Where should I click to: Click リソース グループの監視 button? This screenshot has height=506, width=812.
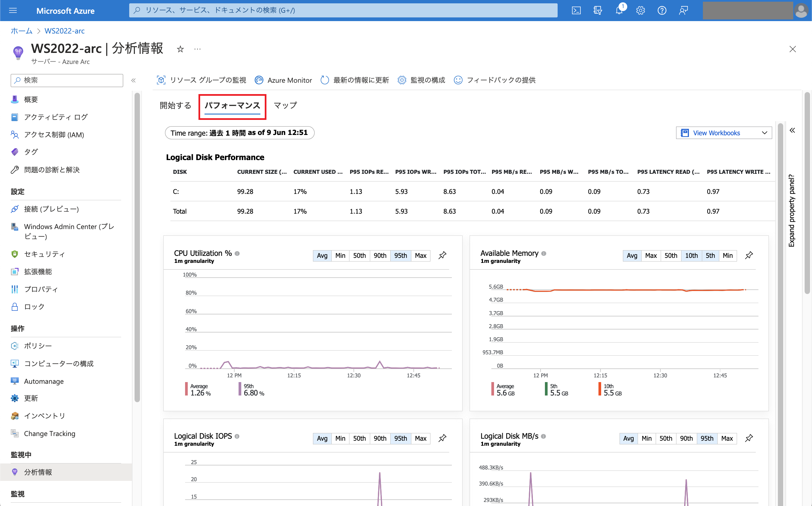click(201, 80)
